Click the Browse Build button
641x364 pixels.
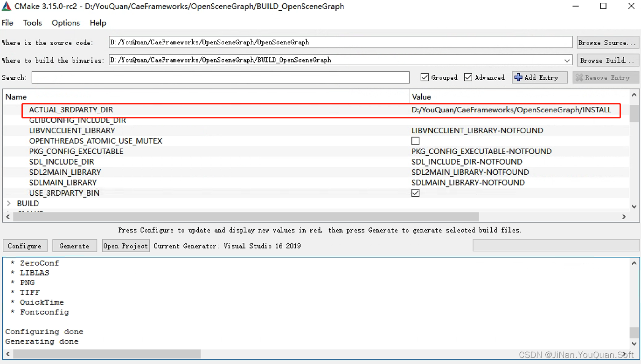coord(608,60)
